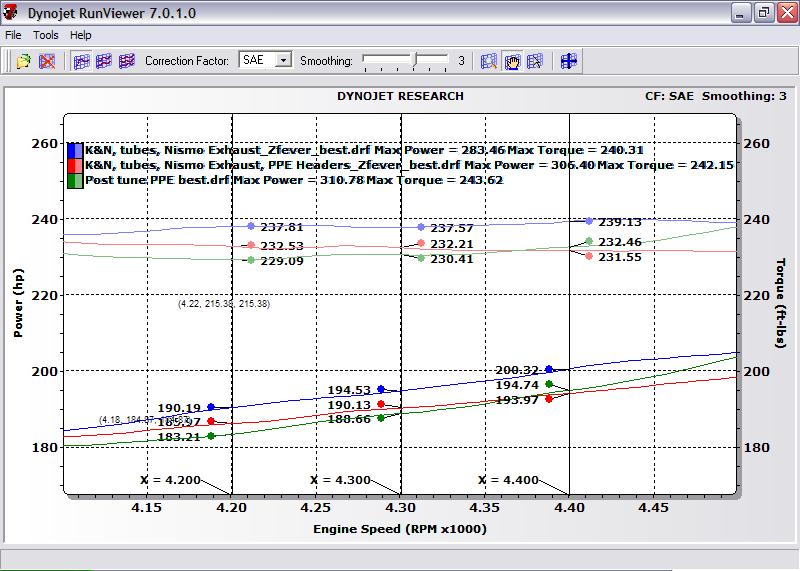The image size is (800, 571).
Task: Click the red legend swatch for PPE Headers run
Action: tap(75, 165)
